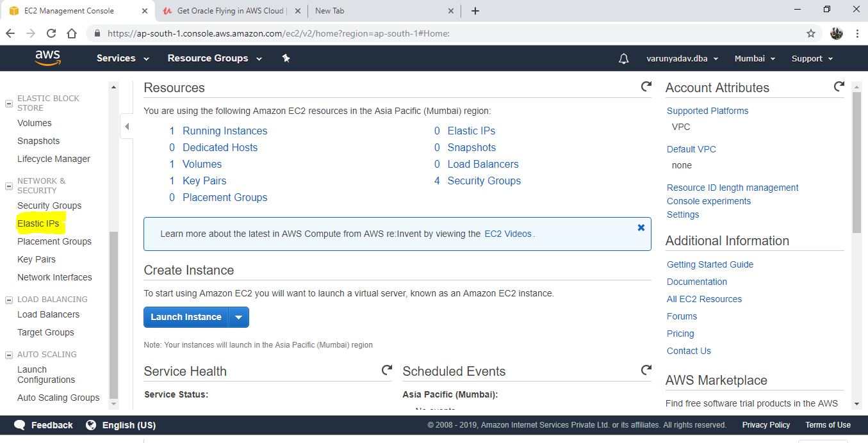Viewport: 868px width, 443px height.
Task: Open Load Balancers link in Resources
Action: coord(483,164)
